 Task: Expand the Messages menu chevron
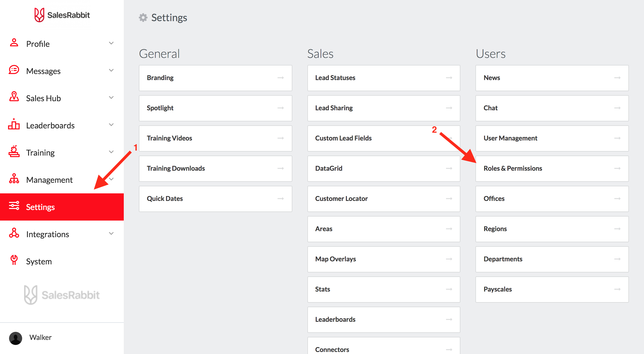click(111, 70)
